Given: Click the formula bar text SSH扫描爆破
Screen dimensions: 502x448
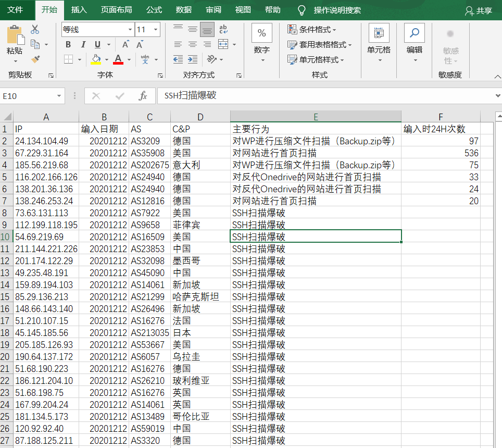Looking at the screenshot, I should 190,95.
